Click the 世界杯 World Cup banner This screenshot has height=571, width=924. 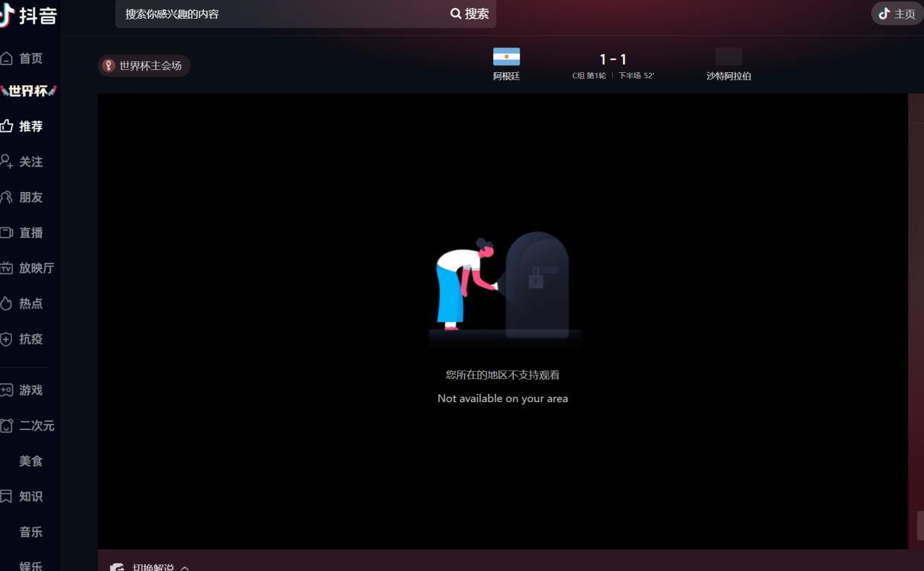[x=28, y=91]
